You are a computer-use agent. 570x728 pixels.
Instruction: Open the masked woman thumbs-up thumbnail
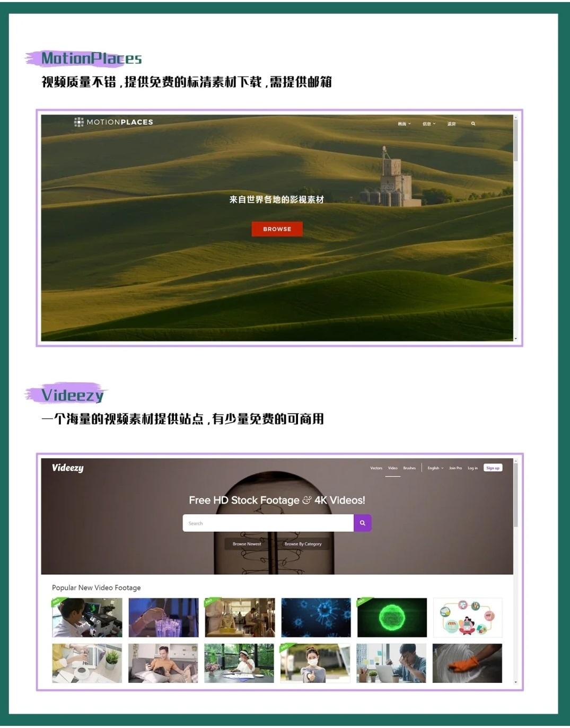coord(315,663)
